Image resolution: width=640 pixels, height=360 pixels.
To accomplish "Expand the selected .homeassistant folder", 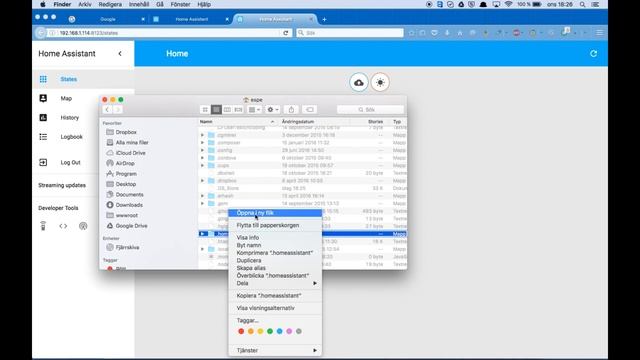I will (202, 234).
